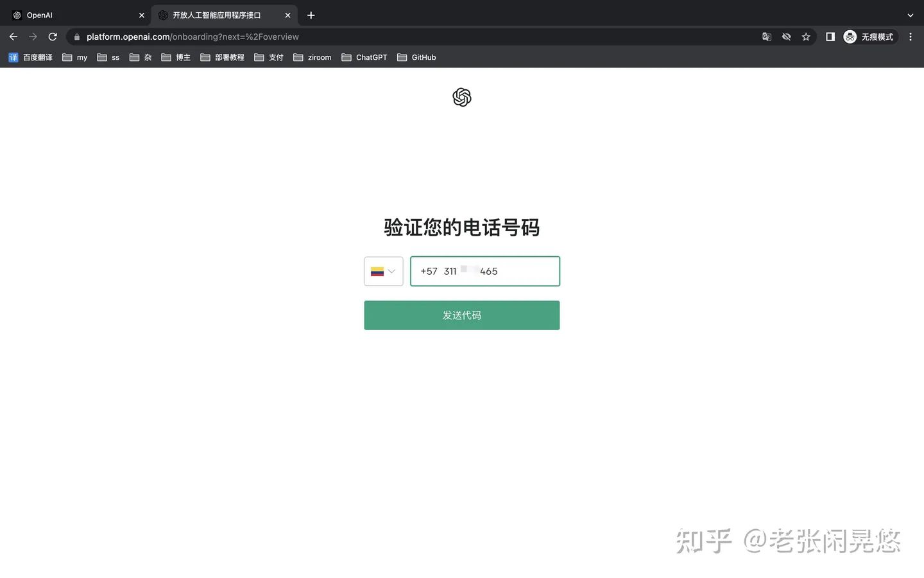Click the phone number input field
The image size is (924, 578).
(485, 271)
